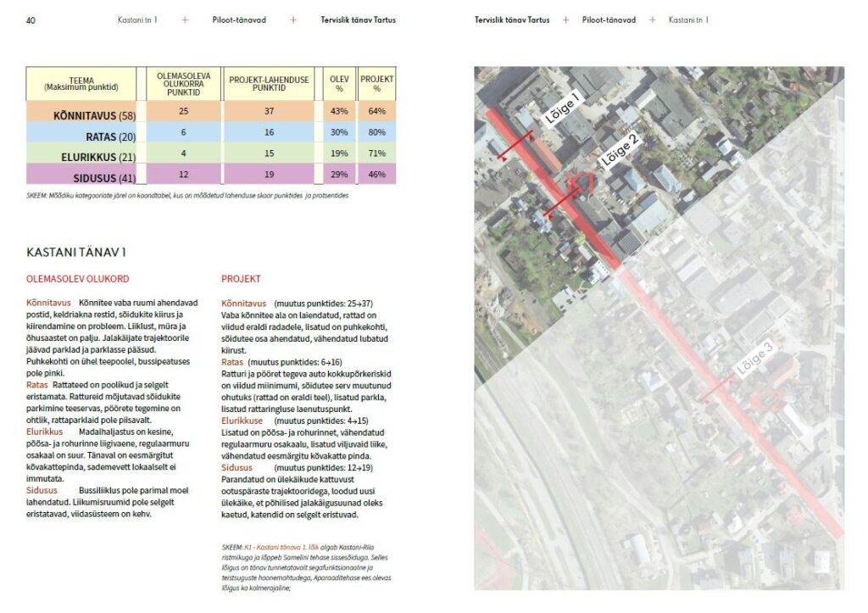Click 'Ratas' label in existing-situation column
The image size is (868, 613).
tap(37, 385)
